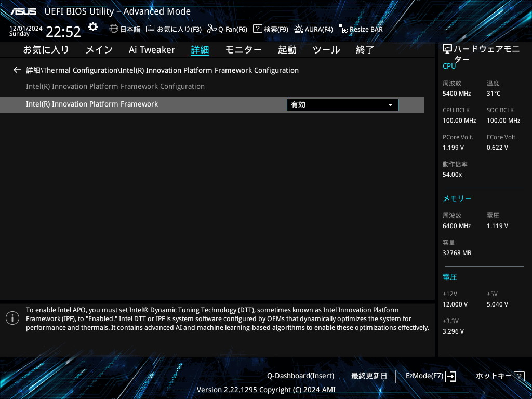Click the settings gear icon next to the clock
532x399 pixels.
93,27
